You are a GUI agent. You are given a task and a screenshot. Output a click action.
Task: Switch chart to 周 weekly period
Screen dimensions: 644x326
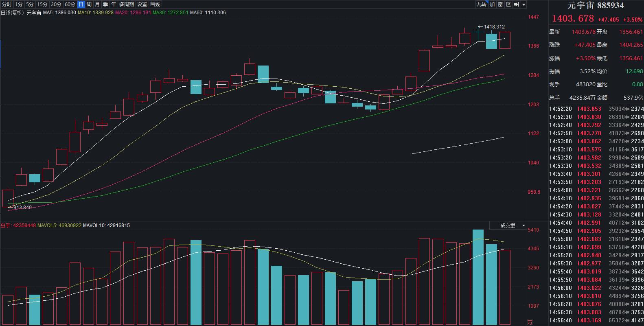89,4
